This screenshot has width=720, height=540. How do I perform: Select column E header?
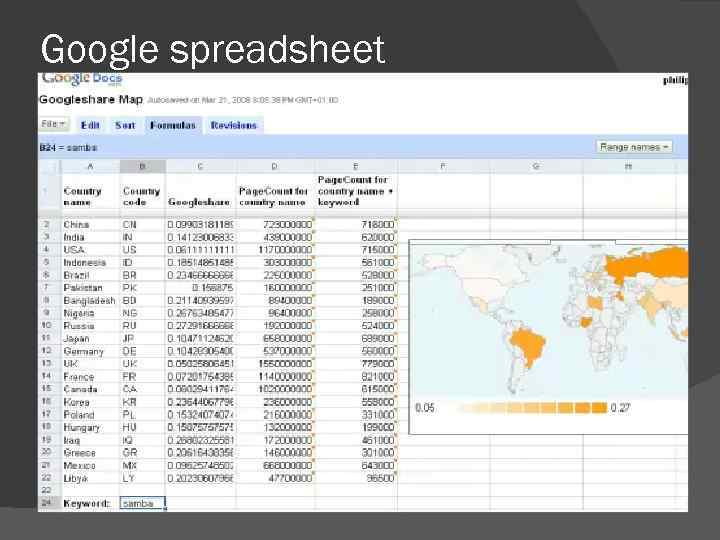coord(355,166)
